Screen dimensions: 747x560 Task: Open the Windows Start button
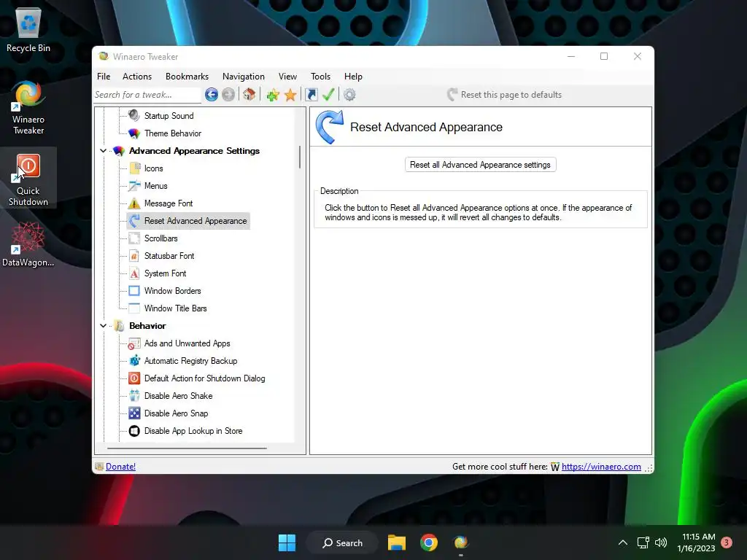coord(287,542)
